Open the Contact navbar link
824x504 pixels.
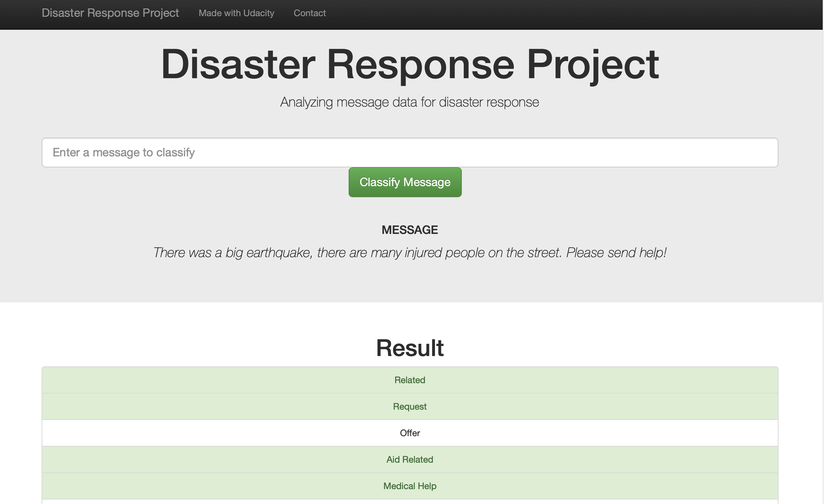[x=309, y=13]
